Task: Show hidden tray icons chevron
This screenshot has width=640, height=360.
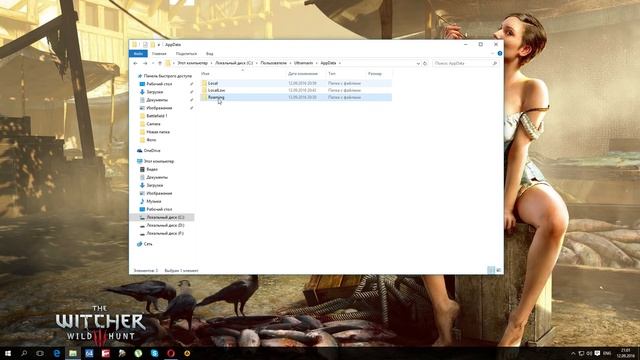Action: 573,353
